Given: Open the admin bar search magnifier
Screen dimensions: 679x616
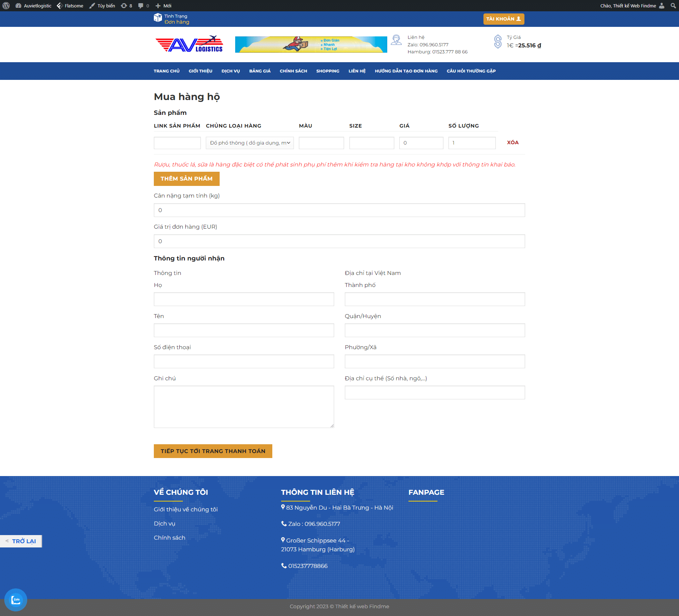Looking at the screenshot, I should click(x=673, y=6).
